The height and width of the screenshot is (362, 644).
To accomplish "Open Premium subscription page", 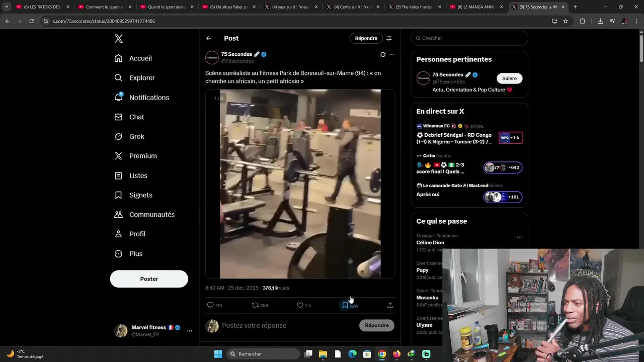I will tap(136, 156).
